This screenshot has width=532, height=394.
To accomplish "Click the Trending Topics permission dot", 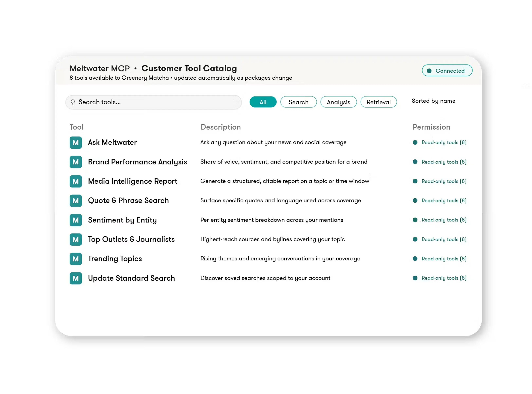I will pos(415,259).
